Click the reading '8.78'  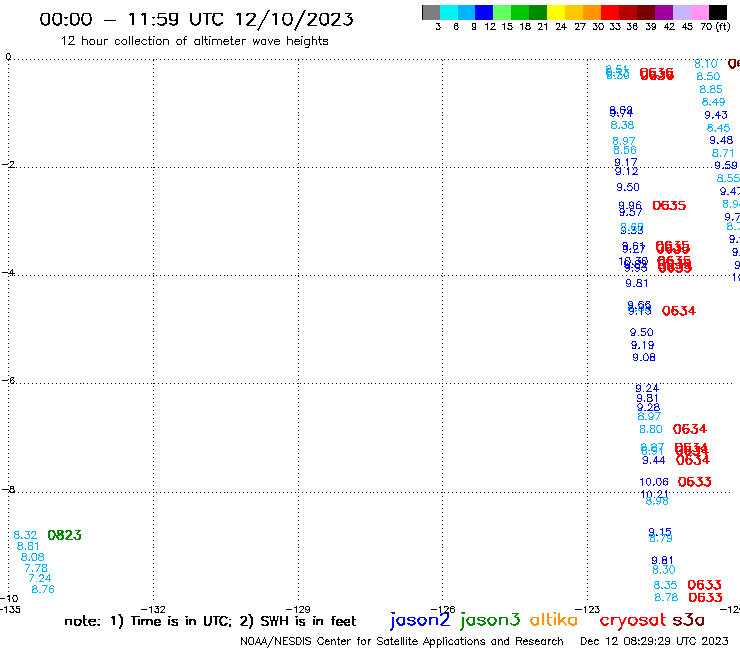point(666,598)
